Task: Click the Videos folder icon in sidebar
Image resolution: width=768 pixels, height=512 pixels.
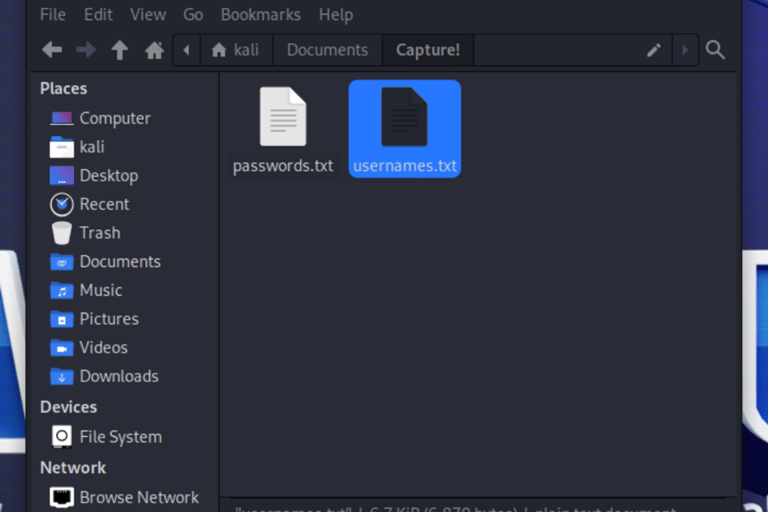Action: (62, 347)
